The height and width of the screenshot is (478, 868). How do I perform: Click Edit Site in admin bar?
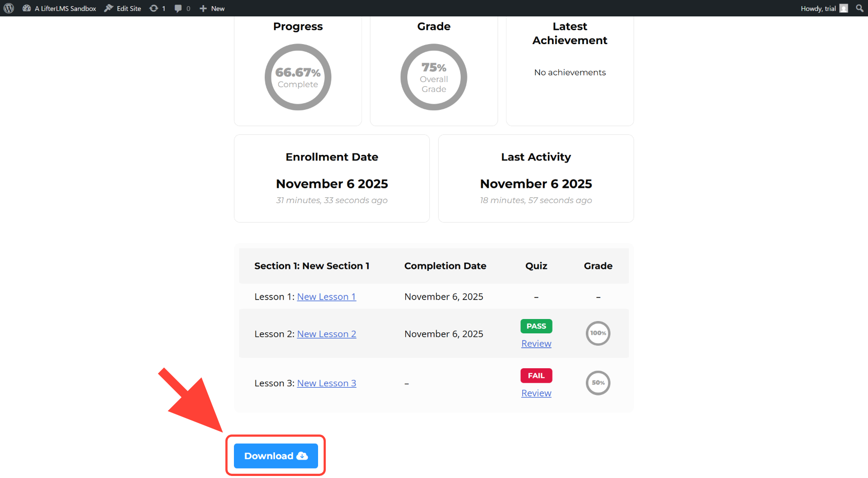pos(123,8)
